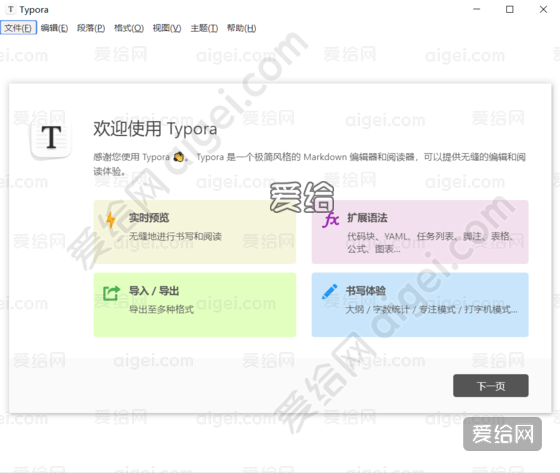
Task: Click the Typora title bar app icon
Action: [11, 9]
